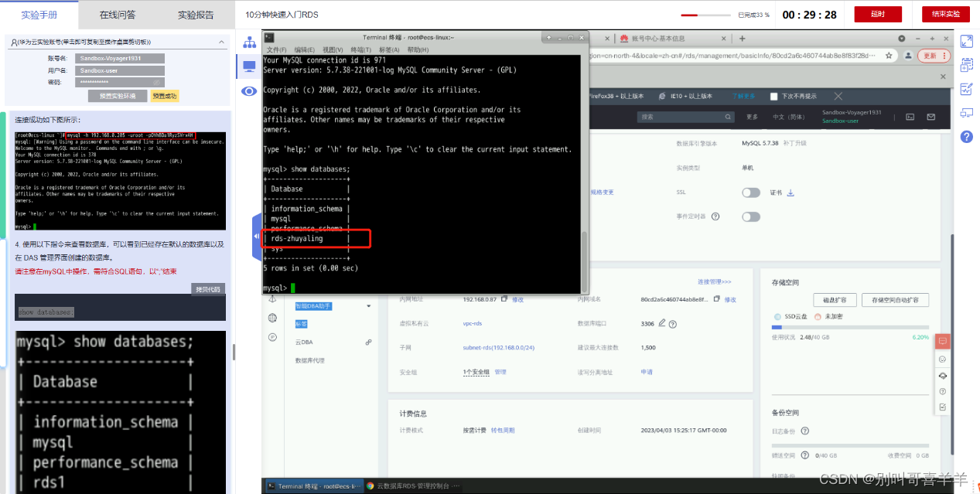Click the help icon beside database port
The height and width of the screenshot is (494, 980).
(673, 323)
